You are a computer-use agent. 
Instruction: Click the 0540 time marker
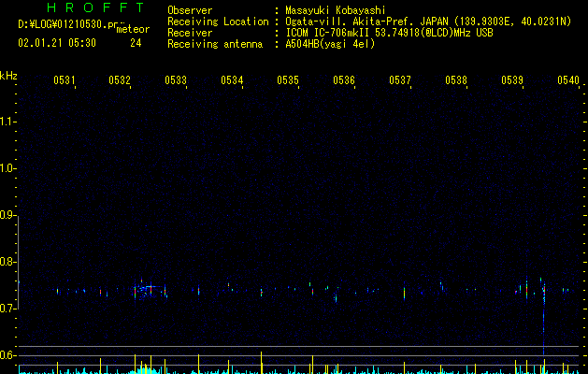[x=568, y=79]
